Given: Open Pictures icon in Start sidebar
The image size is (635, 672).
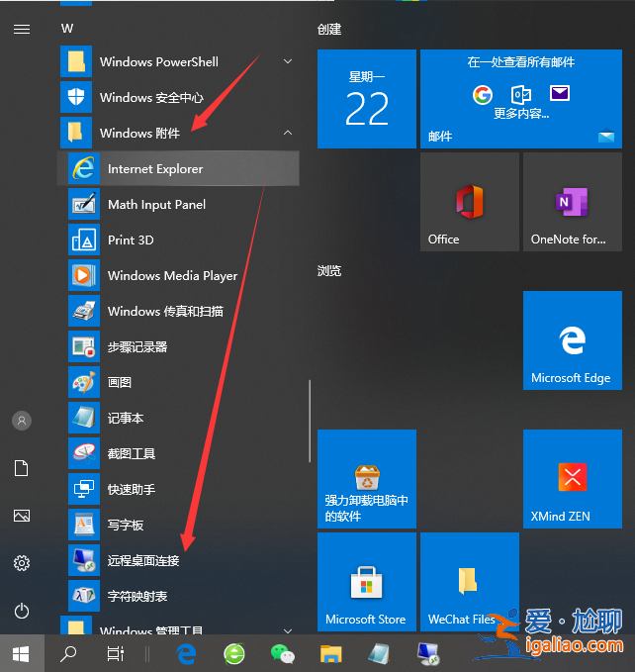Looking at the screenshot, I should coord(22,516).
